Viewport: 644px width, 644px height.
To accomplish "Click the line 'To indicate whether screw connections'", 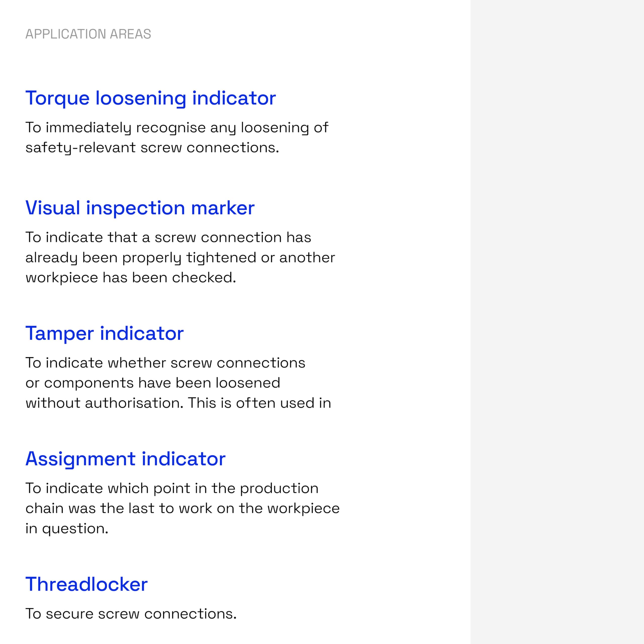I will pos(165,363).
